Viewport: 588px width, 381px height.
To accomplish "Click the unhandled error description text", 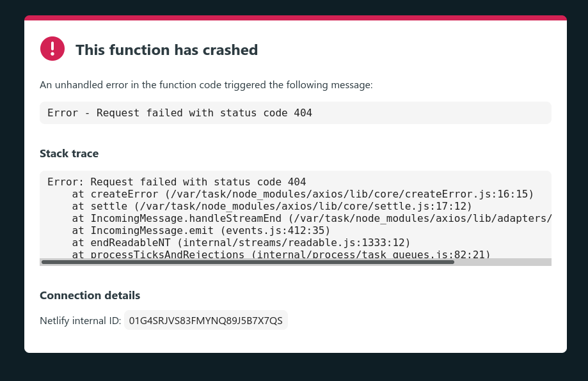I will (206, 84).
